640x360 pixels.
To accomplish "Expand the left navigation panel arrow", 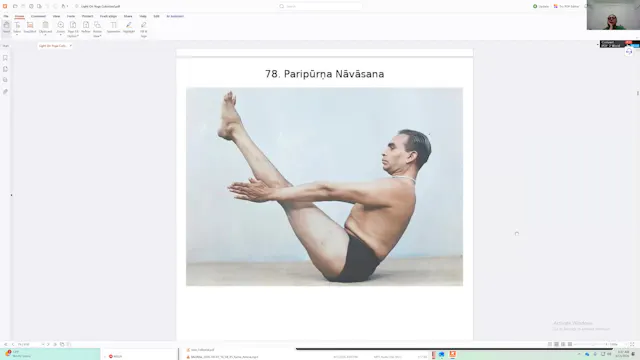I will point(11,195).
